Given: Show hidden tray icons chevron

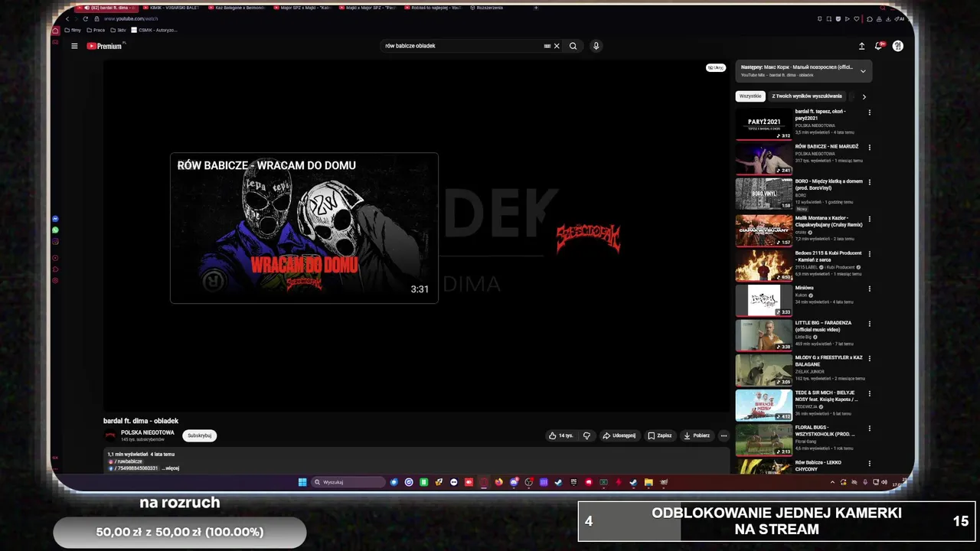Looking at the screenshot, I should [x=832, y=482].
